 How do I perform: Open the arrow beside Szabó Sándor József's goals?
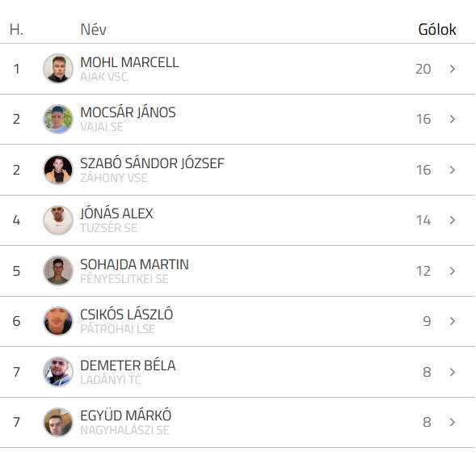pos(453,170)
